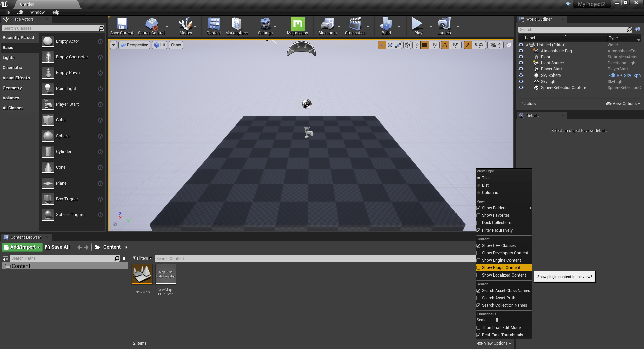
Task: Click the Play button in toolbar
Action: pyautogui.click(x=417, y=26)
